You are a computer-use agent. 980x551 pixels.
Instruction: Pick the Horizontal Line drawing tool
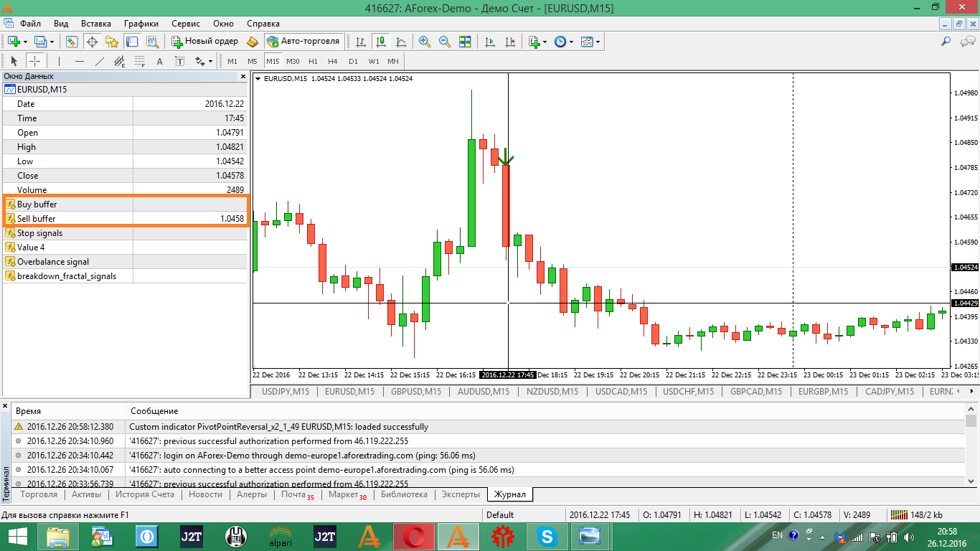80,61
